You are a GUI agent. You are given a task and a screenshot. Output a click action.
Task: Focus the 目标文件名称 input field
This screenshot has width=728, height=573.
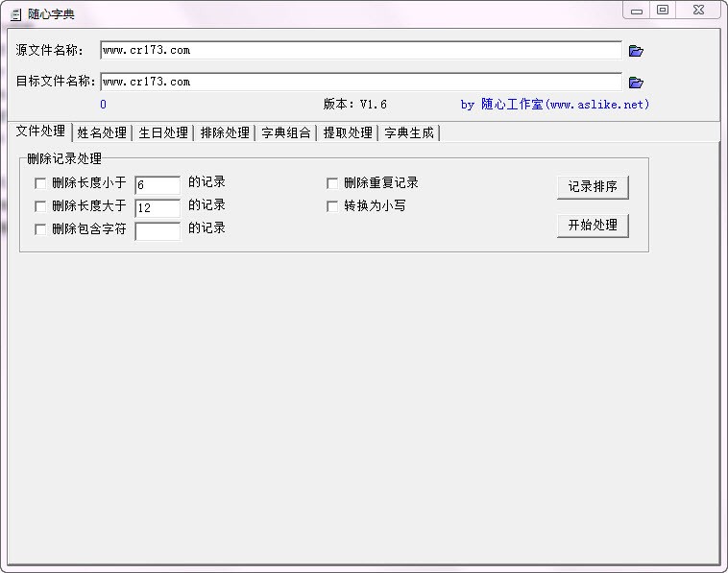(361, 82)
